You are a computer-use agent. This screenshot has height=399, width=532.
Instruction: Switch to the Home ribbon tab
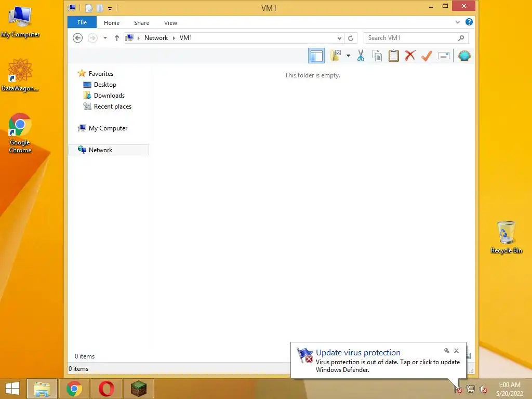(x=112, y=23)
